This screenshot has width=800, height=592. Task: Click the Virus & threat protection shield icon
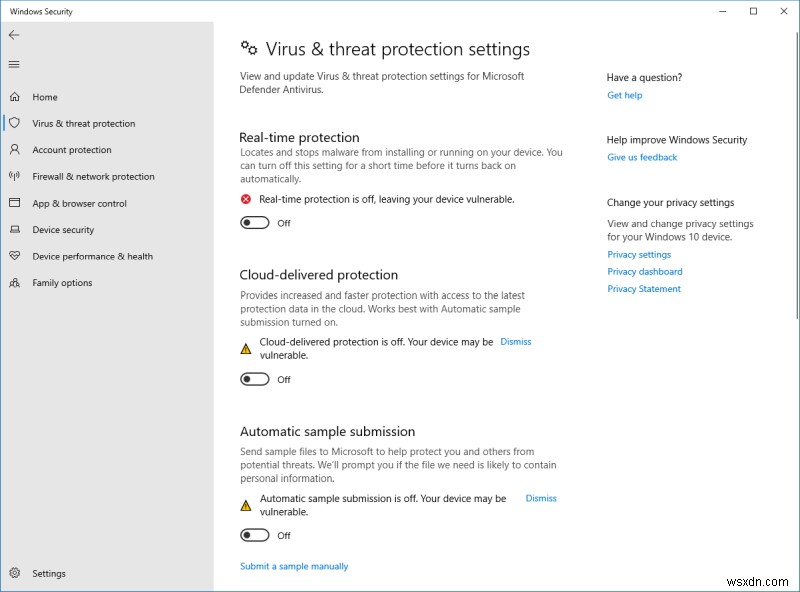(14, 123)
